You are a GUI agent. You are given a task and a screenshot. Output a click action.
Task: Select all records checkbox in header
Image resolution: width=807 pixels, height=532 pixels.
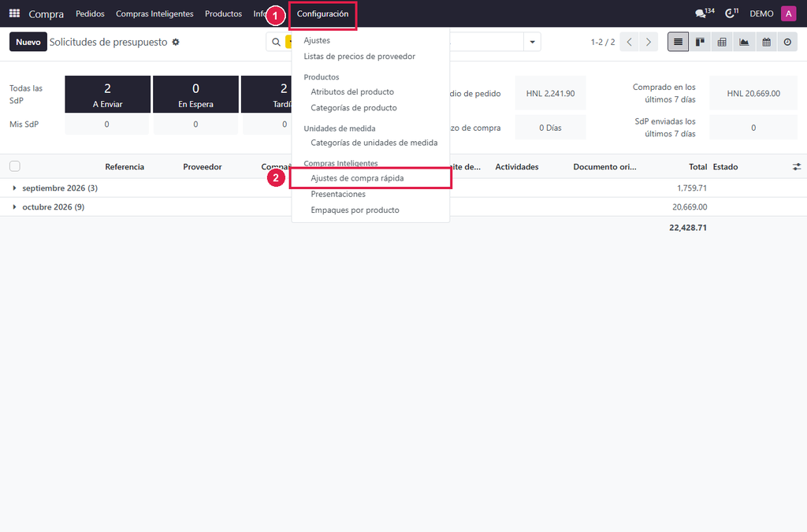15,166
